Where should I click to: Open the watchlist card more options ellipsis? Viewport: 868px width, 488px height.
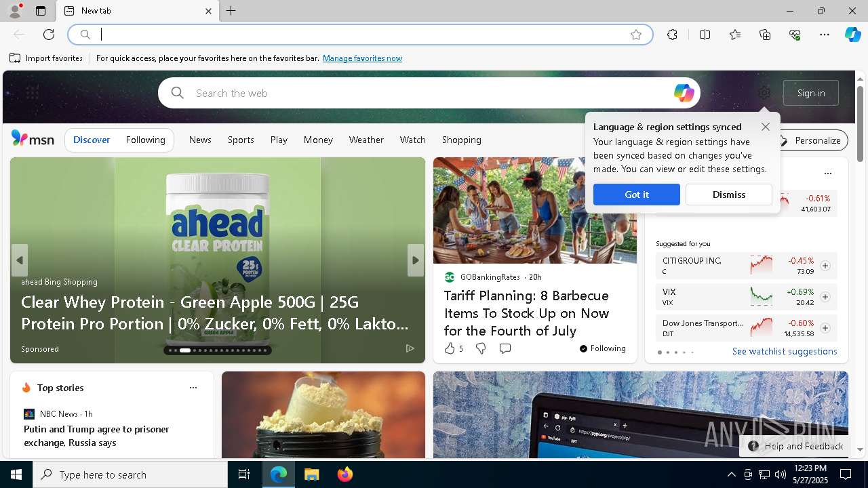tap(827, 174)
